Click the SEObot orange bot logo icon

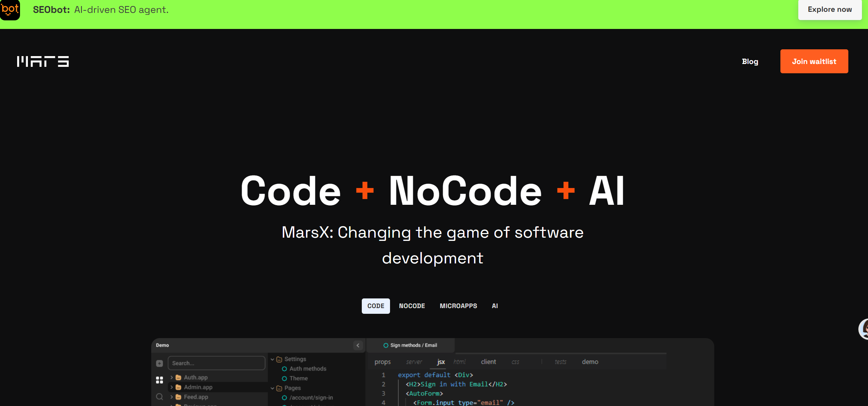tap(10, 10)
